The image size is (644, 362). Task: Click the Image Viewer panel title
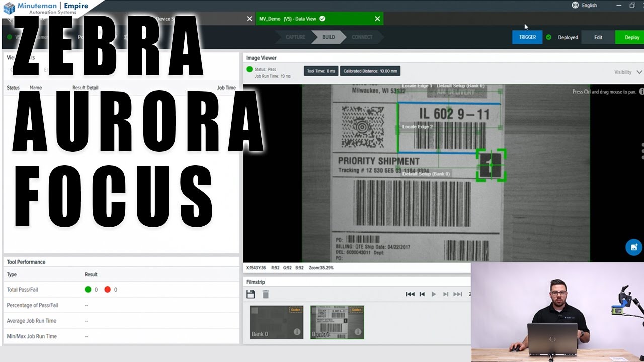tap(261, 58)
